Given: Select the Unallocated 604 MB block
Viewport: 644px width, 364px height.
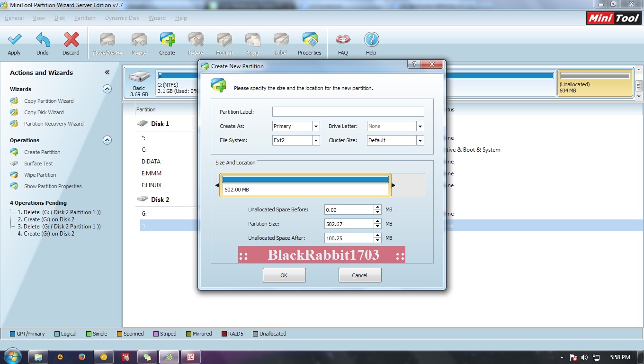Looking at the screenshot, I should [x=595, y=83].
